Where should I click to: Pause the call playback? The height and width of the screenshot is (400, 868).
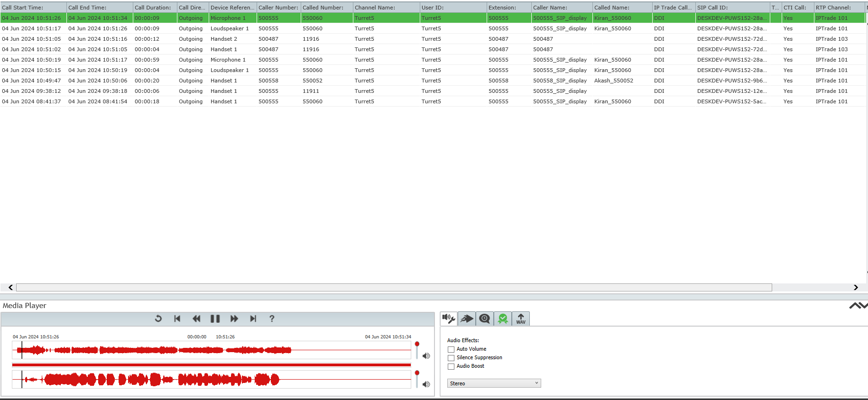pos(215,318)
